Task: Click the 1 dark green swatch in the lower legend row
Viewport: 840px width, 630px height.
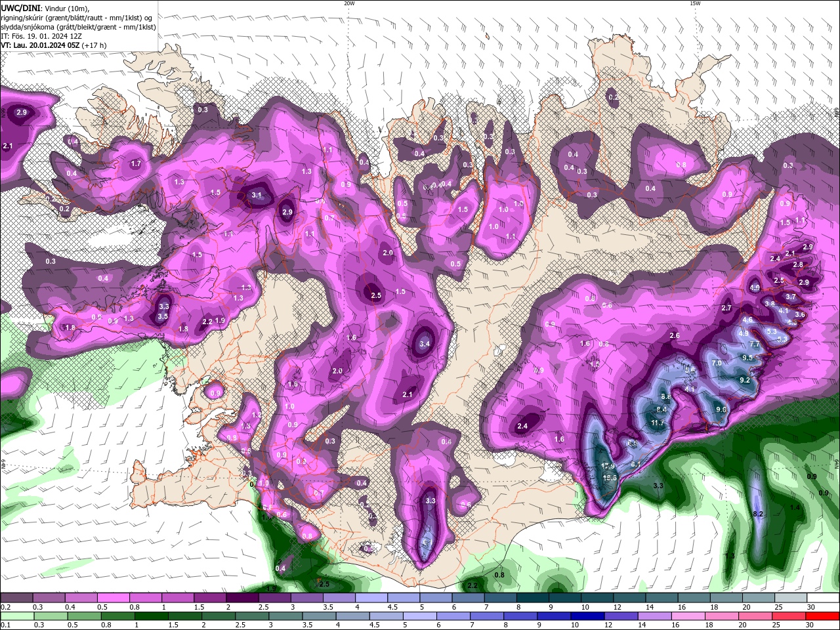Action: point(151,616)
